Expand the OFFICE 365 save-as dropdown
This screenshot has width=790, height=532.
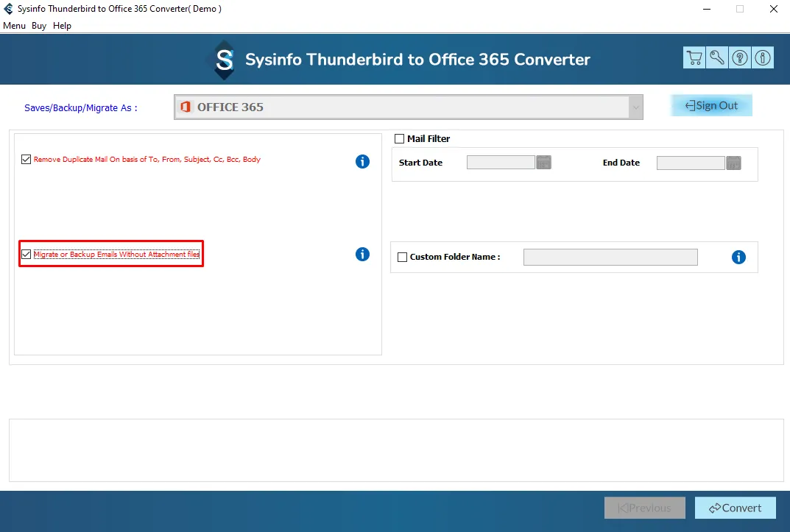tap(635, 107)
